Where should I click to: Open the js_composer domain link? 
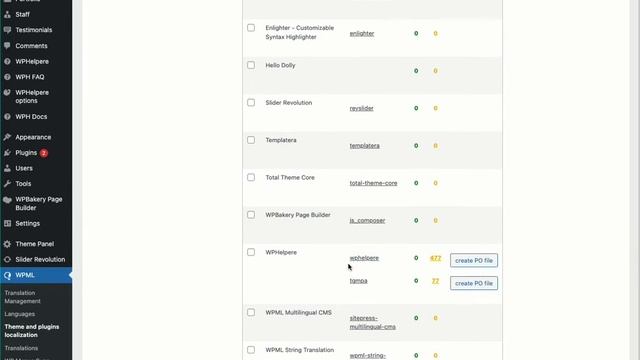click(367, 220)
